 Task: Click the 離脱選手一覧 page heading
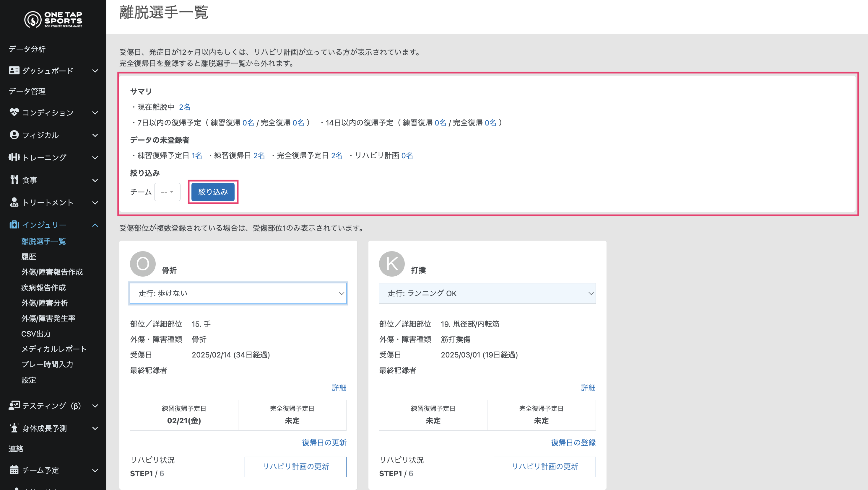(x=164, y=13)
